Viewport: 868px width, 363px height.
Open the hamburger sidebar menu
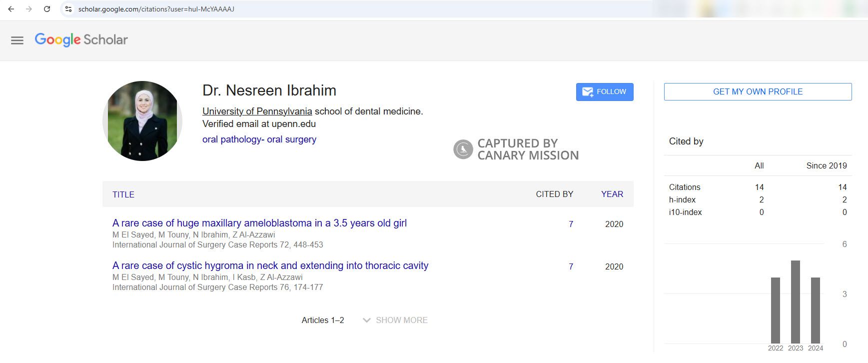17,40
